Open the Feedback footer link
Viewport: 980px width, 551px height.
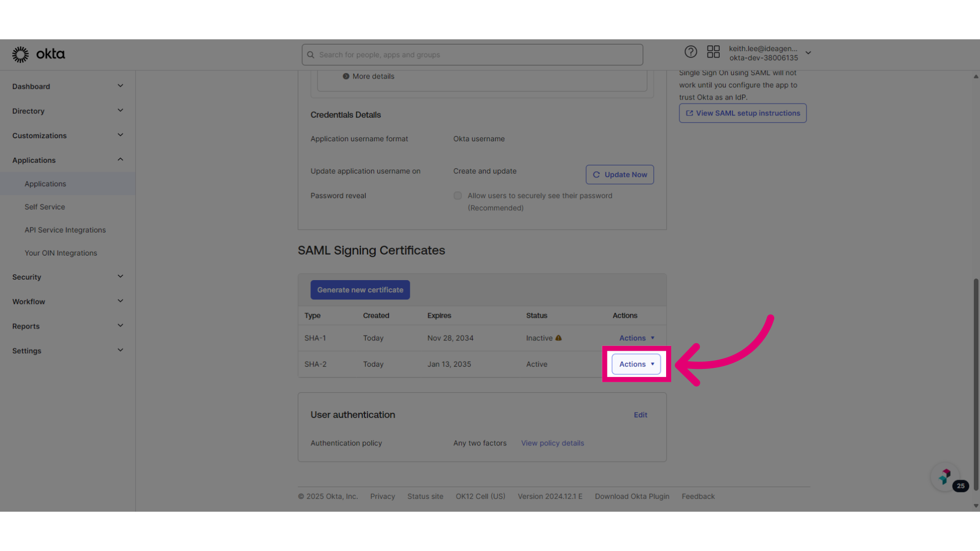click(698, 496)
